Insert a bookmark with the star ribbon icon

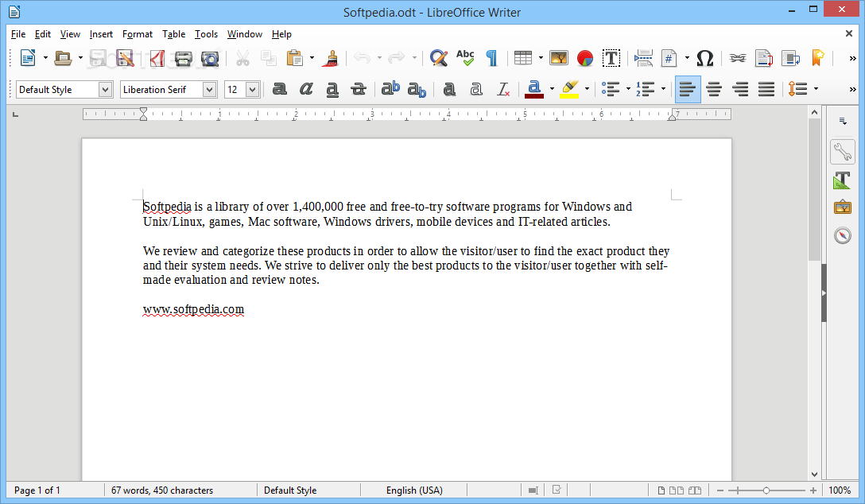pyautogui.click(x=817, y=58)
